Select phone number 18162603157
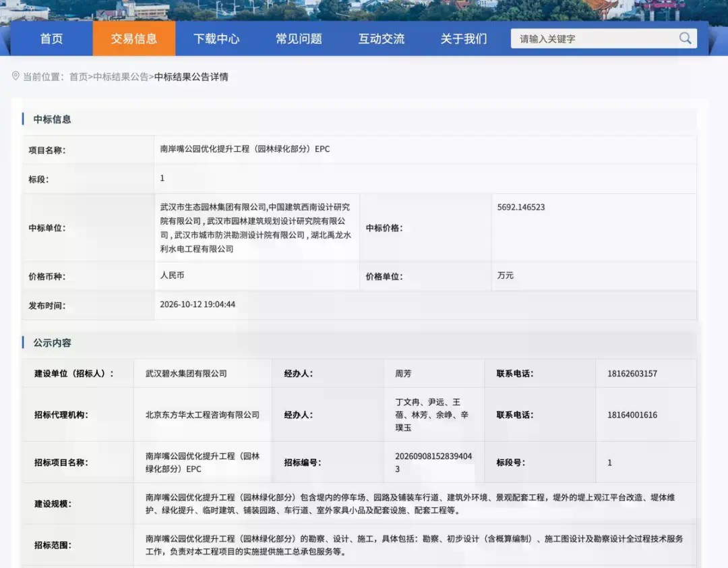Screen dimensions: 728x568 (x=632, y=373)
